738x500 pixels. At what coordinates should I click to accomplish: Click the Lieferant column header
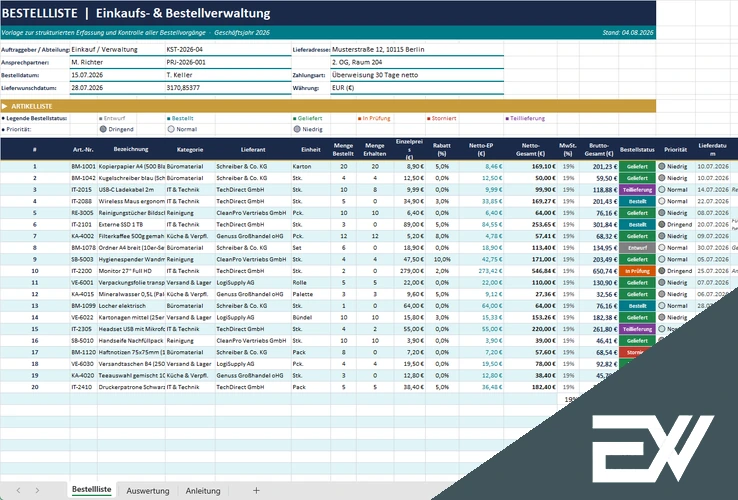[253, 150]
